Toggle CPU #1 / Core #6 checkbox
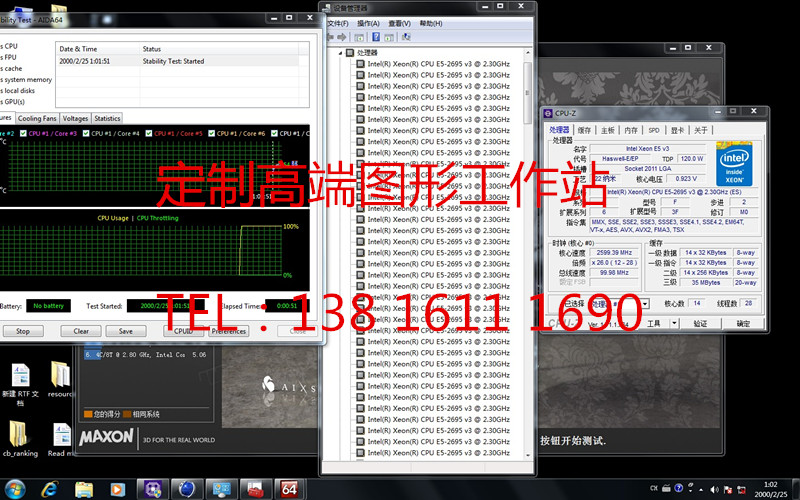The image size is (800, 500). (211, 133)
